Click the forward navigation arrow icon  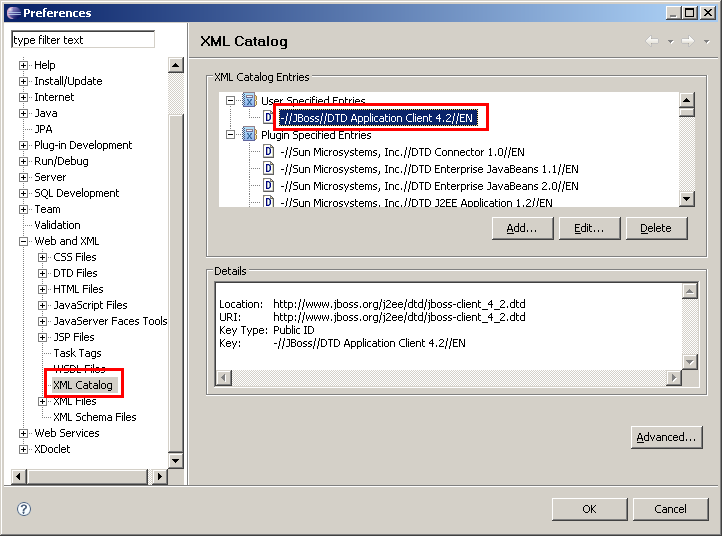coord(688,41)
